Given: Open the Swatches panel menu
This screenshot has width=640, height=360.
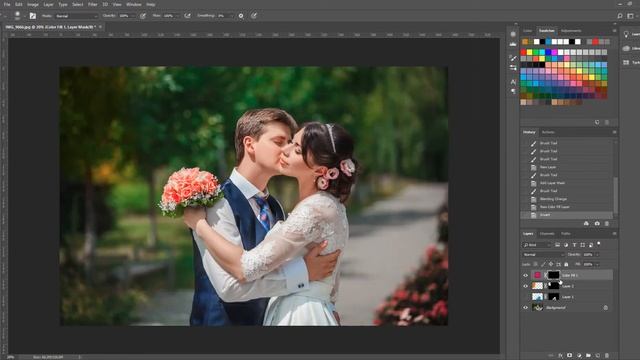Looking at the screenshot, I should [614, 31].
